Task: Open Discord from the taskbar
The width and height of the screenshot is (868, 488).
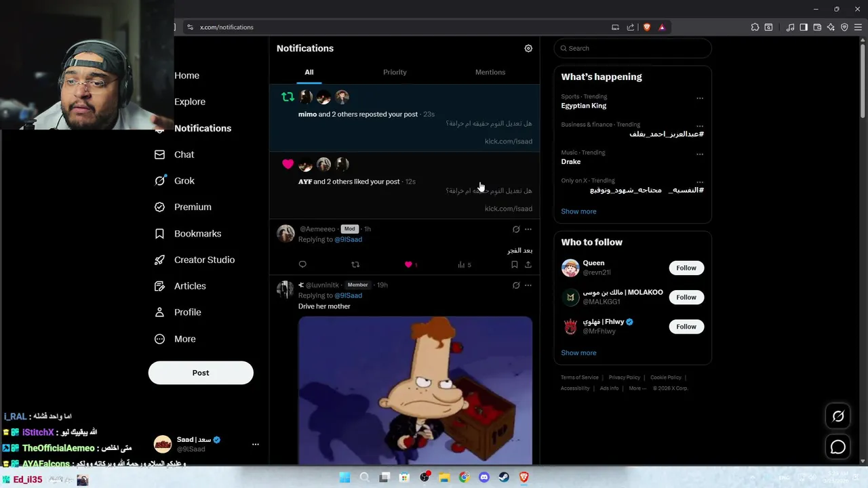Action: point(484,477)
